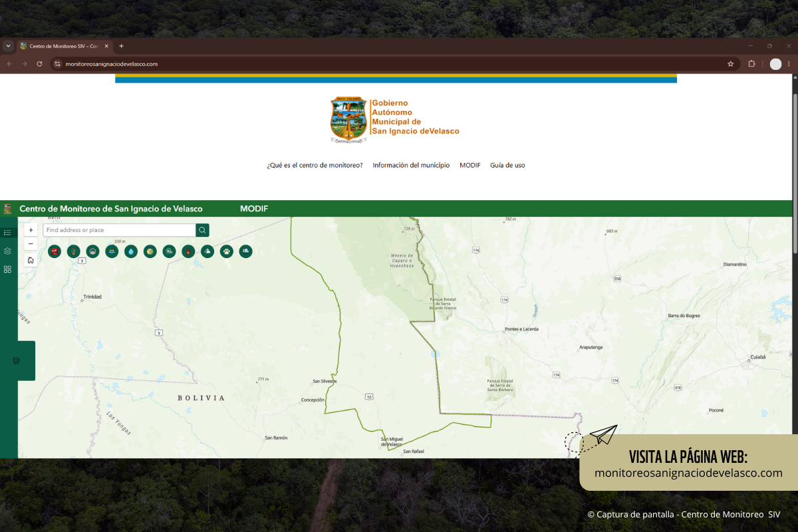Open the browser extensions puzzle icon
The height and width of the screenshot is (532, 798).
[x=752, y=64]
